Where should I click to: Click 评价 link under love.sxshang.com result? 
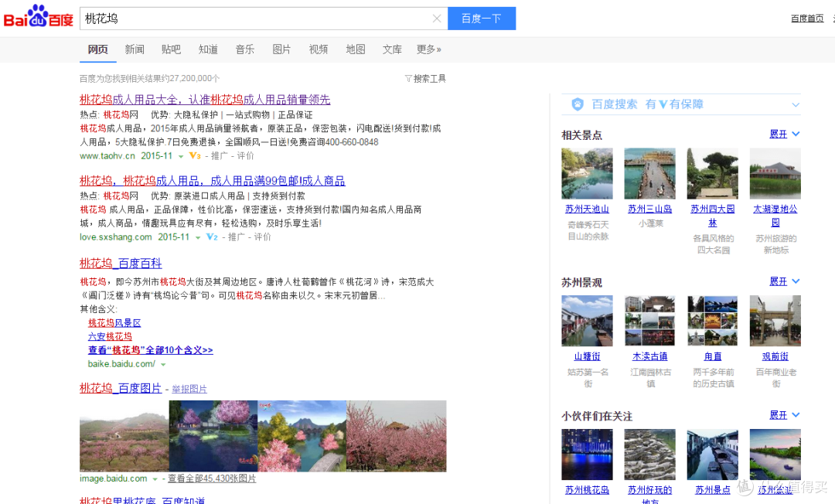pos(263,237)
